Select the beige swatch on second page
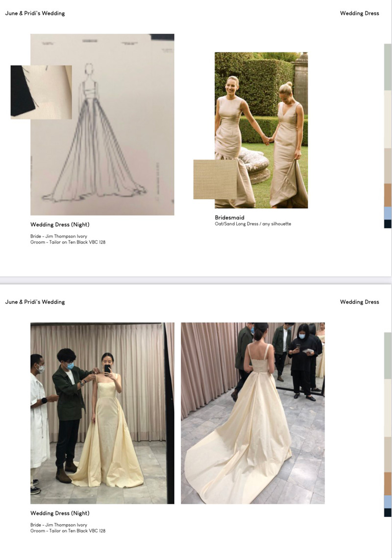The width and height of the screenshot is (392, 558). point(388,454)
